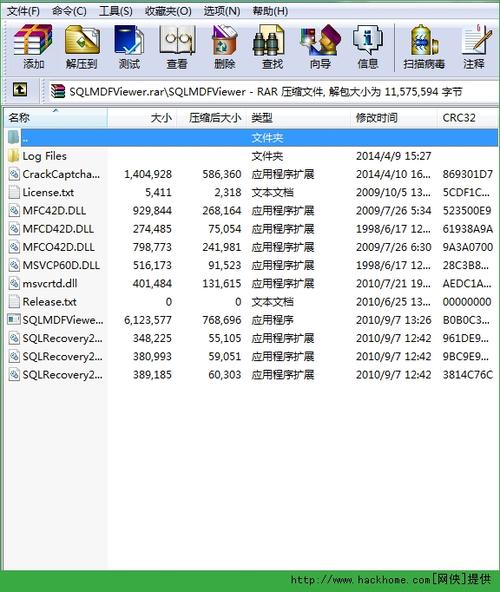Open the Options (选项) menu
Image resolution: width=500 pixels, height=592 pixels.
[x=222, y=11]
